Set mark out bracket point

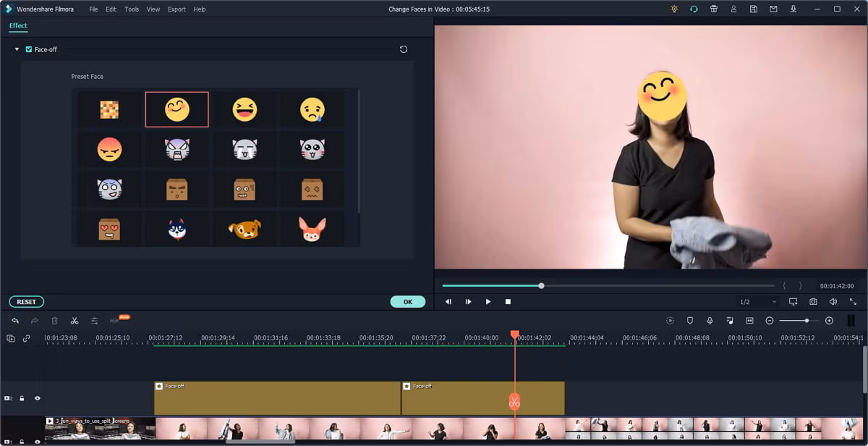click(800, 286)
